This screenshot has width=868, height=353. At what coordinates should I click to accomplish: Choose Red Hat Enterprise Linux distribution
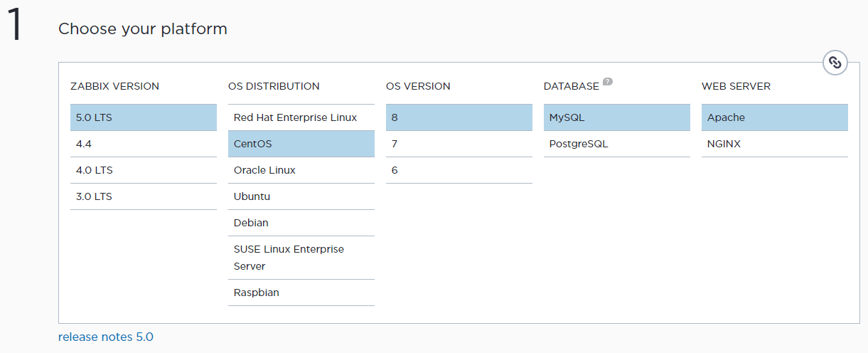click(x=301, y=117)
